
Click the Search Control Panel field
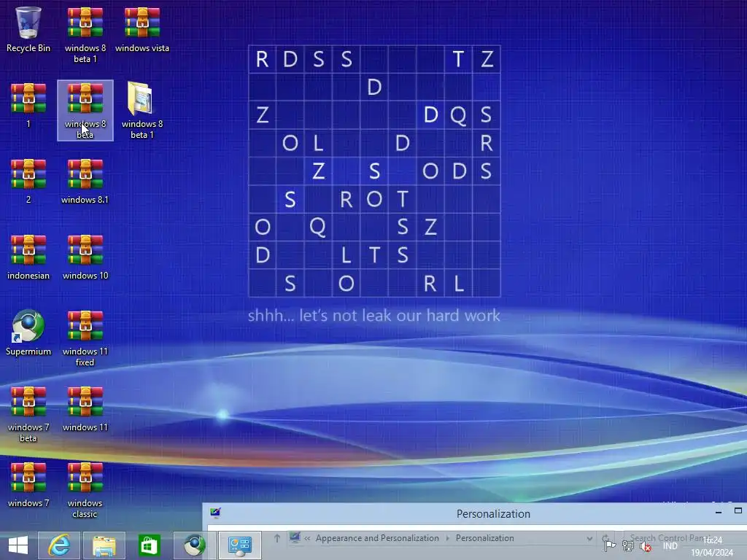683,538
